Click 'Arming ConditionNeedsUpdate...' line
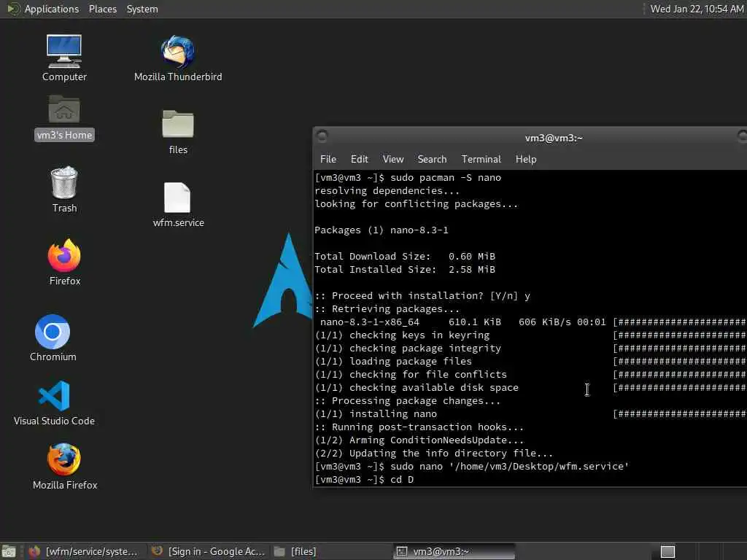Viewport: 747px width, 560px height. coord(419,440)
